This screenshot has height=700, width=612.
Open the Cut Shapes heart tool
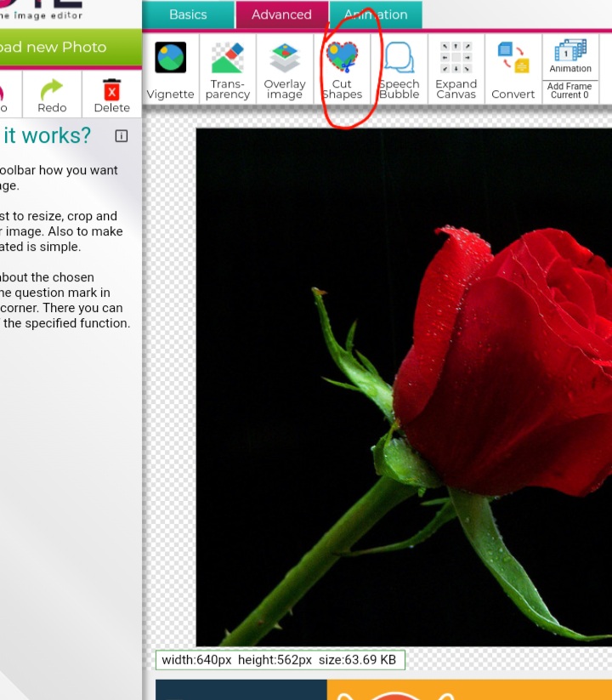342,58
